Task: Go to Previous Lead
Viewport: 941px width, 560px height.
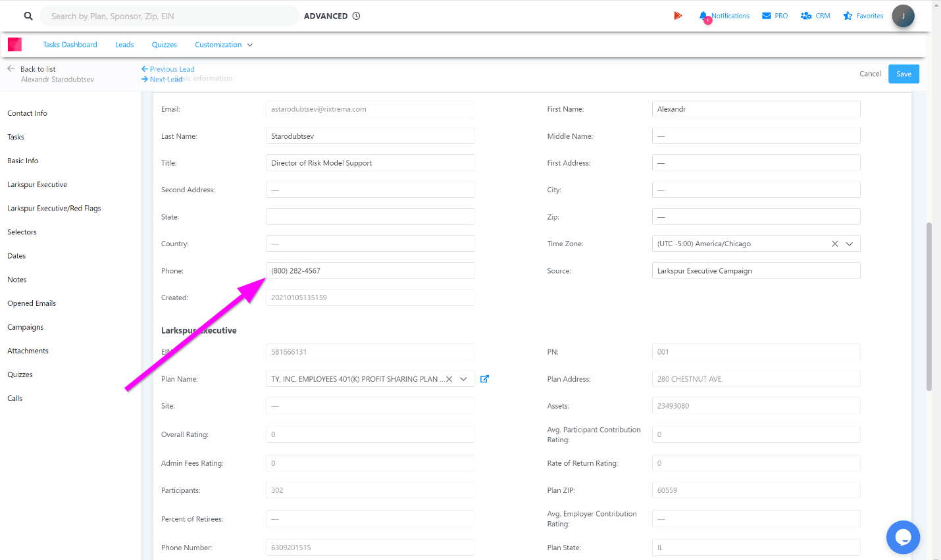Action: coord(168,69)
